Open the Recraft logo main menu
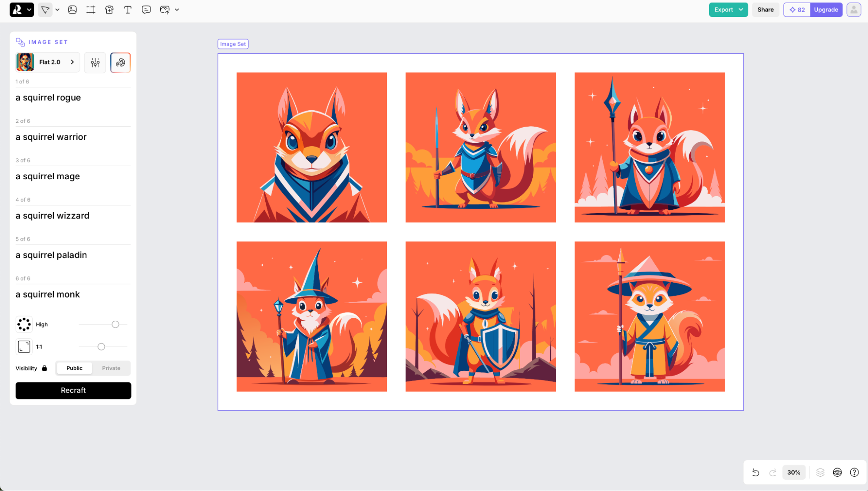868x491 pixels. [x=22, y=10]
